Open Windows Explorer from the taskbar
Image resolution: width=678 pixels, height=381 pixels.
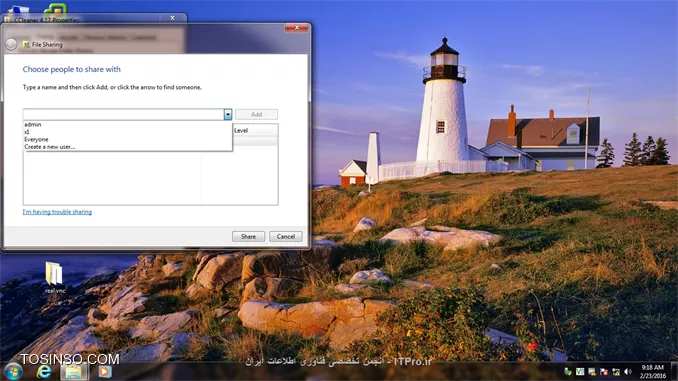(74, 371)
